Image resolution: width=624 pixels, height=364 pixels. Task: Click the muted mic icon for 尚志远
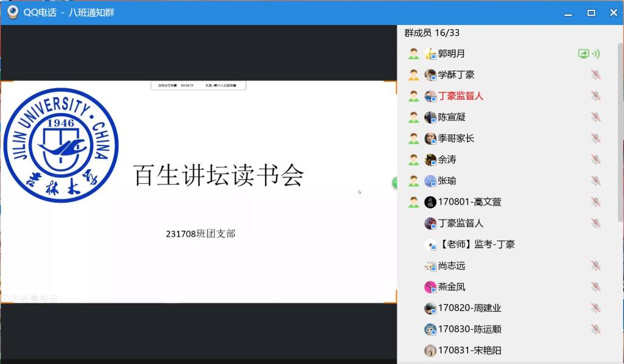(595, 265)
